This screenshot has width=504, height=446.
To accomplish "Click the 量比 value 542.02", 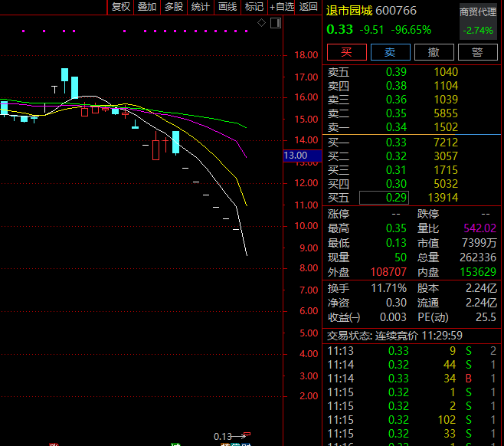I will click(x=480, y=228).
